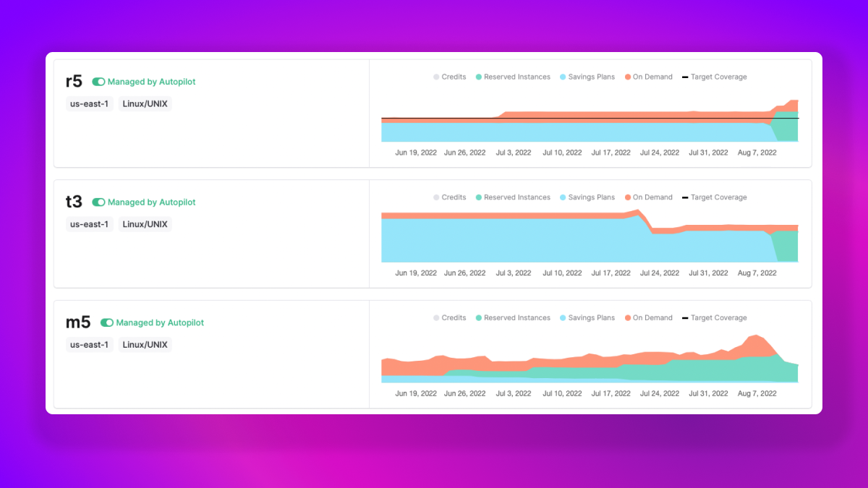Click the Savings Plans legend label in m5 chart
Screen dimensions: 868x488
[591, 318]
